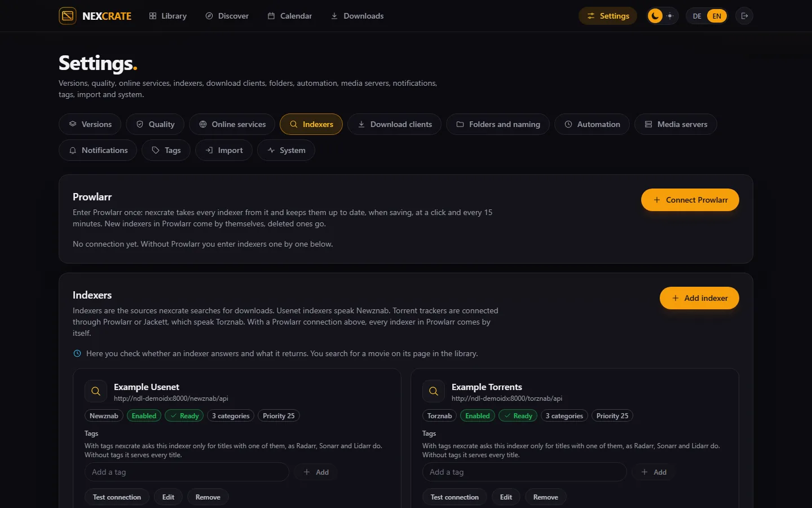This screenshot has width=812, height=508.
Task: Click the Newznab badge
Action: coord(104,416)
